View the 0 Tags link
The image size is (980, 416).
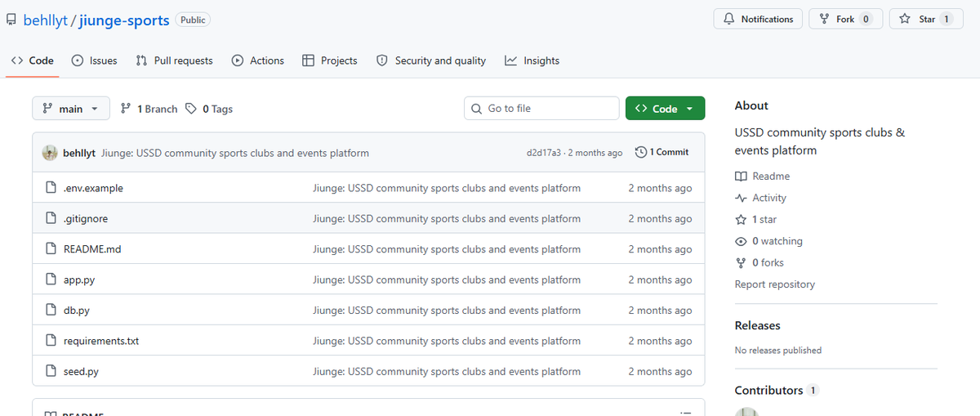tap(209, 109)
